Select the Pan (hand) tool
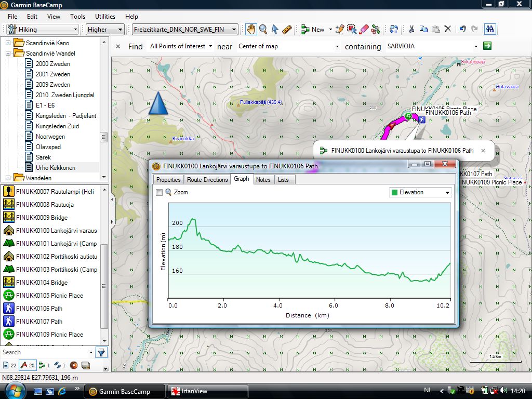This screenshot has width=532, height=399. tap(251, 30)
